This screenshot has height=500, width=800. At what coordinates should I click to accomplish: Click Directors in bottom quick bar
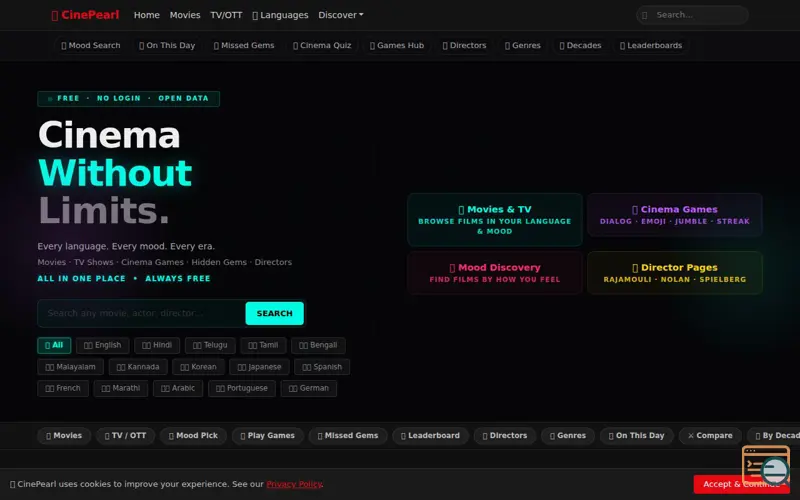505,436
